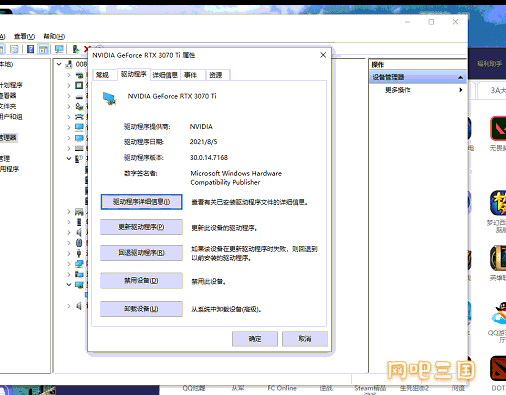Click the provider value NVIDIA text

coord(201,127)
